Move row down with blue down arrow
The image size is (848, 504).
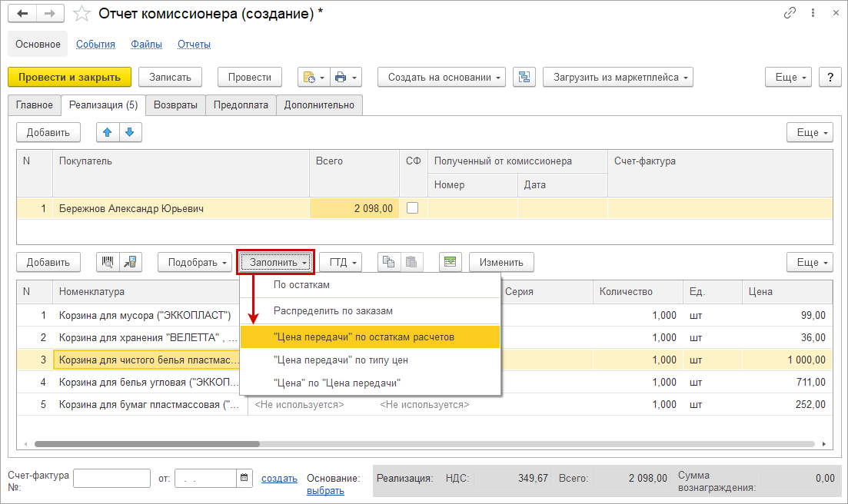130,132
